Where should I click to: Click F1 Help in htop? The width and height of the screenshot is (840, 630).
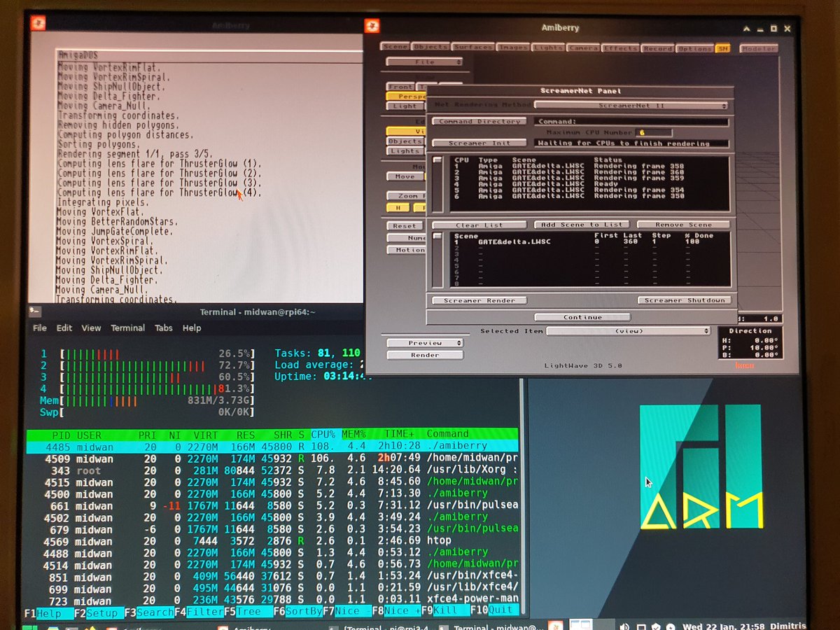[49, 612]
